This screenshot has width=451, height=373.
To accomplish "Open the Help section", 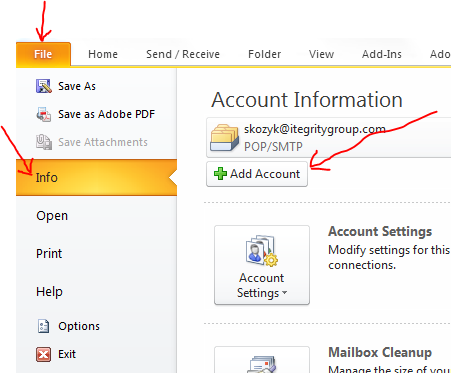I will pyautogui.click(x=49, y=292).
